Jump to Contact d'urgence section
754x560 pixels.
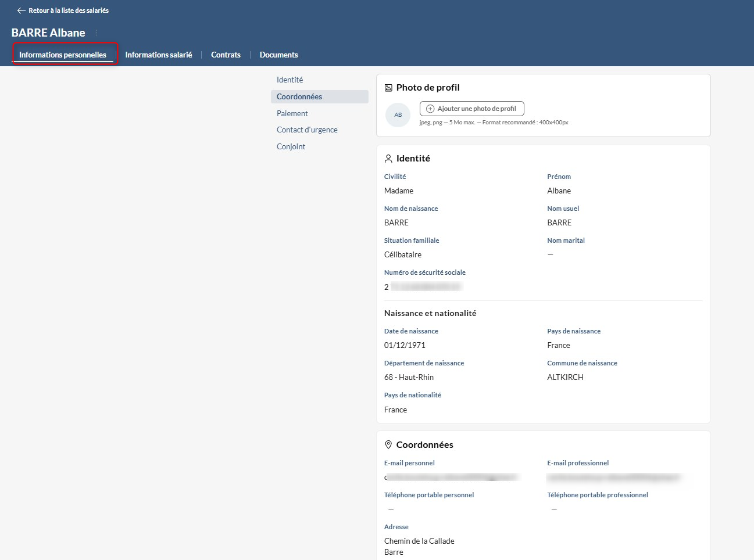click(x=307, y=130)
